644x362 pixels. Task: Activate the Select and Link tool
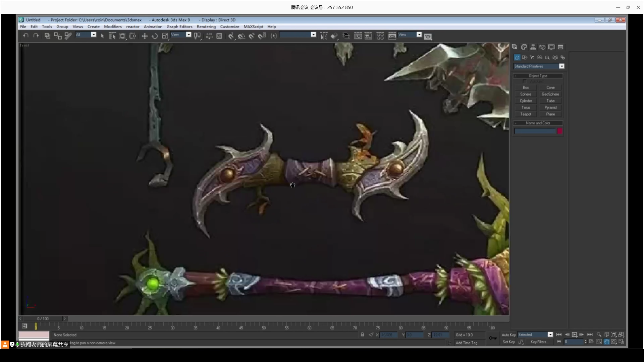(x=47, y=36)
